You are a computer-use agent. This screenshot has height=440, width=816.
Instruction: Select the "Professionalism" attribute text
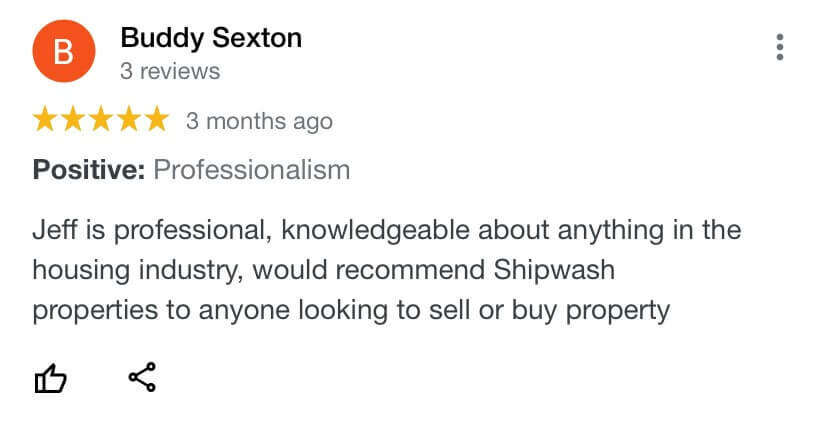[x=251, y=170]
